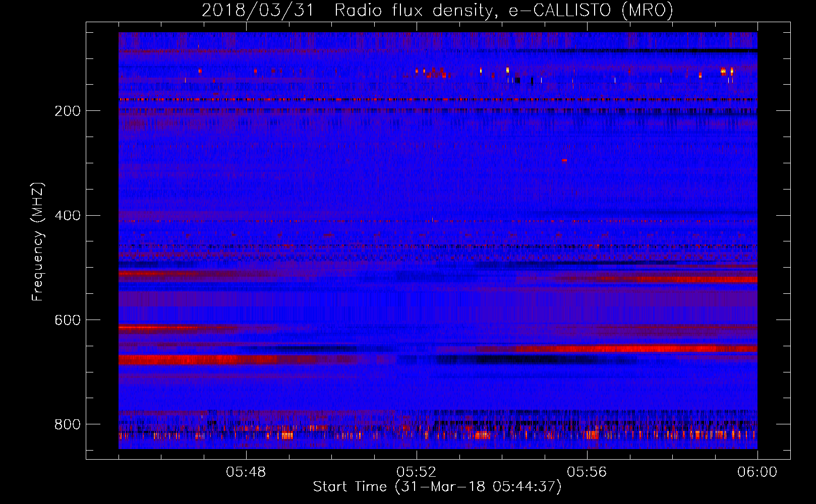This screenshot has width=816, height=504.
Task: Select the 'Frequency (MHZ)' y-axis label
Action: pyautogui.click(x=38, y=241)
